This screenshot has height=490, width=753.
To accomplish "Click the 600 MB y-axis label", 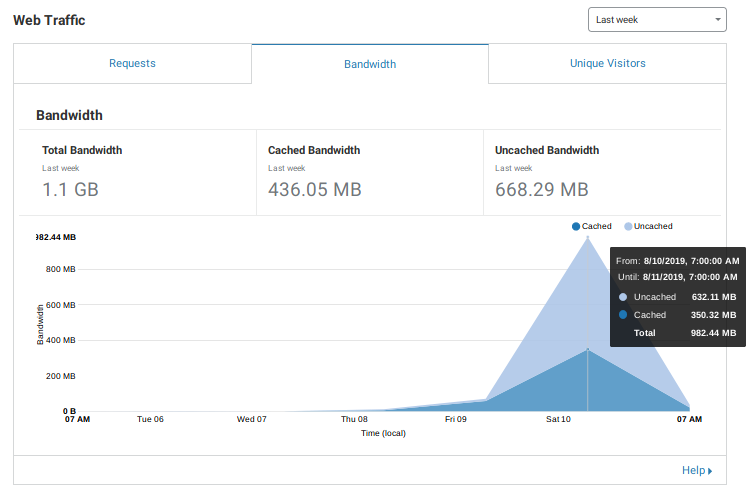I will pyautogui.click(x=61, y=305).
